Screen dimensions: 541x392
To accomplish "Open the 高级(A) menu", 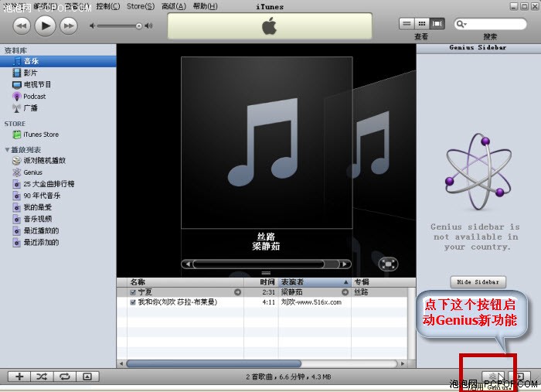I will coord(174,6).
